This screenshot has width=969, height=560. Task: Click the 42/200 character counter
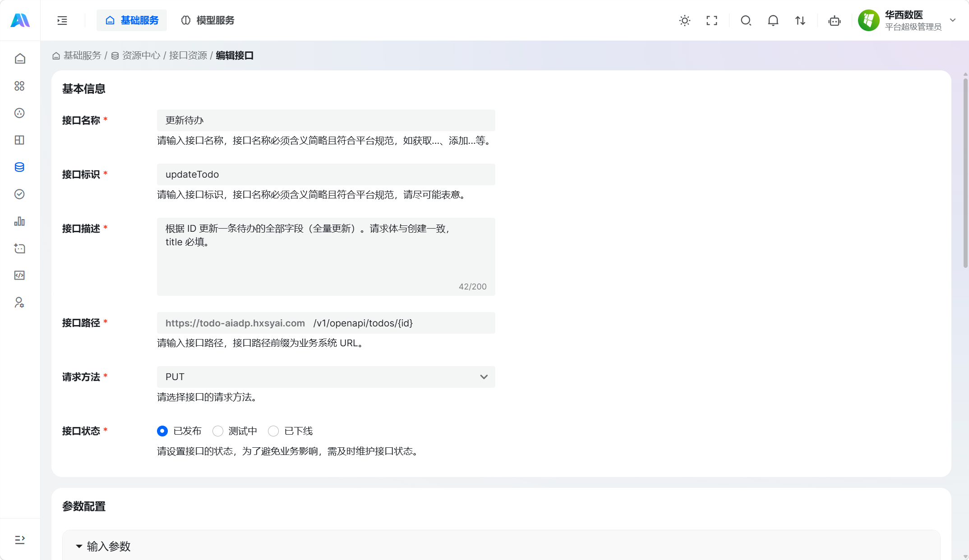(473, 286)
